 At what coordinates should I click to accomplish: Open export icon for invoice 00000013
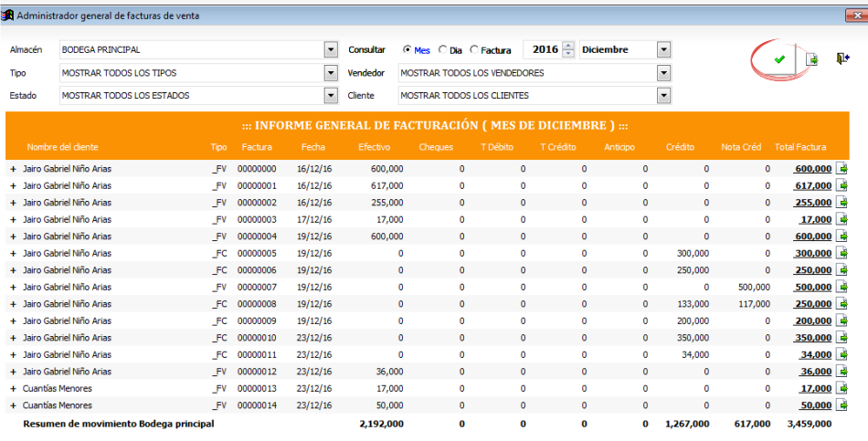pos(842,388)
